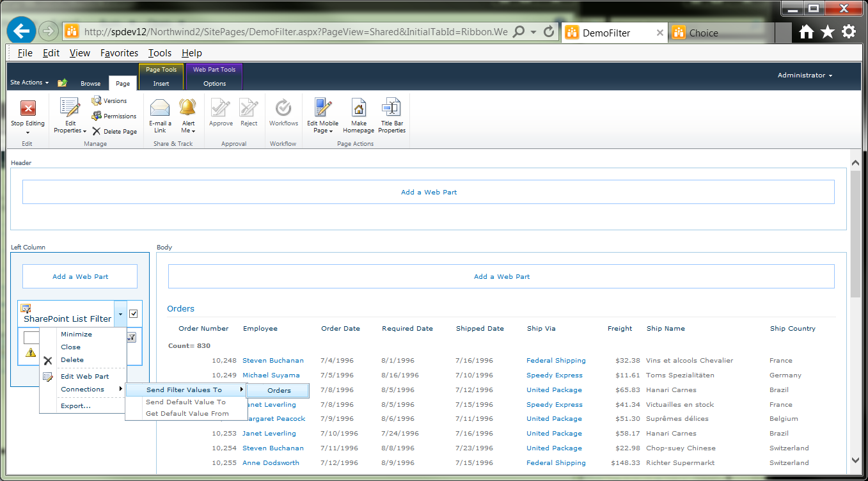This screenshot has height=481, width=868.
Task: Click Delete Page in the ribbon
Action: click(114, 131)
